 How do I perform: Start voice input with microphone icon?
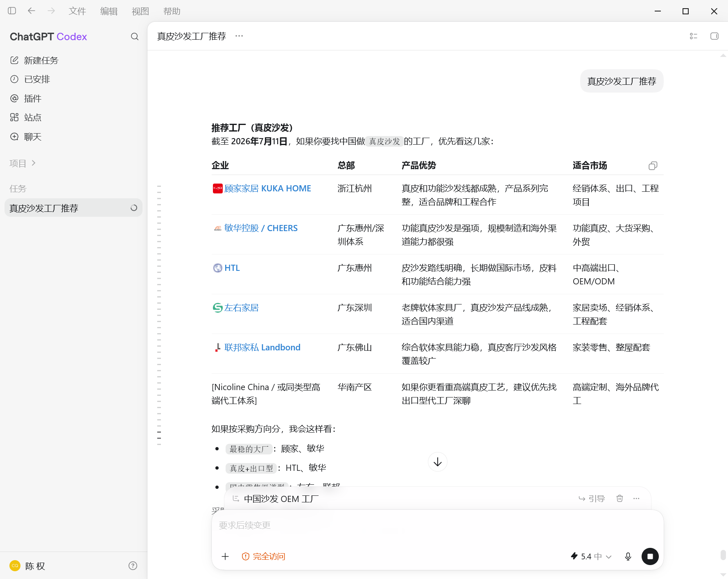pos(628,556)
